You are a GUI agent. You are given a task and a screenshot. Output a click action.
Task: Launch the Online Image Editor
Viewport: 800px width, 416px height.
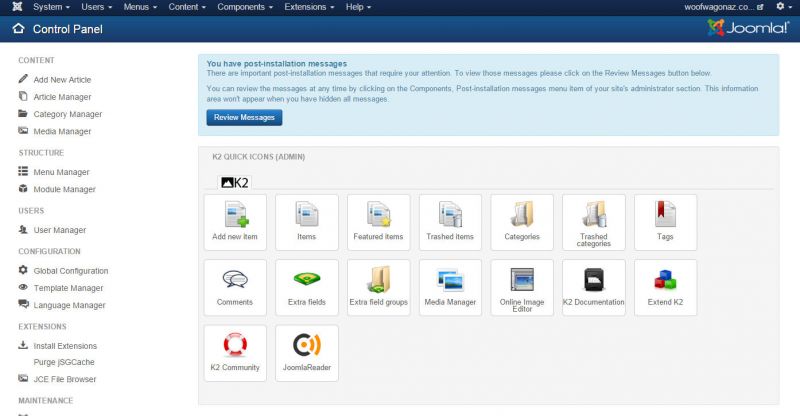[522, 287]
